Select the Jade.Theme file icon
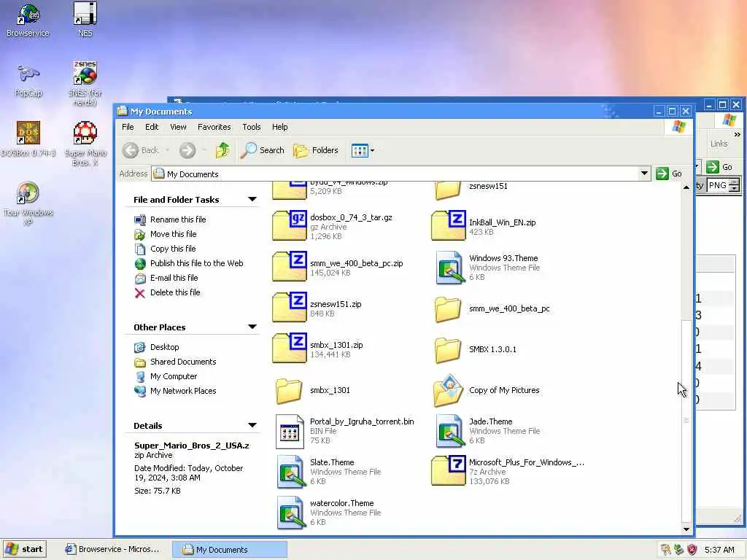 [x=449, y=430]
